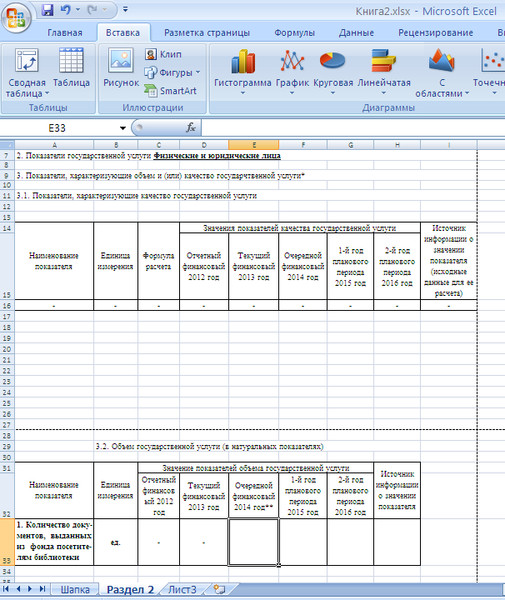Undo the last action
This screenshot has height=600, width=505.
click(x=65, y=10)
